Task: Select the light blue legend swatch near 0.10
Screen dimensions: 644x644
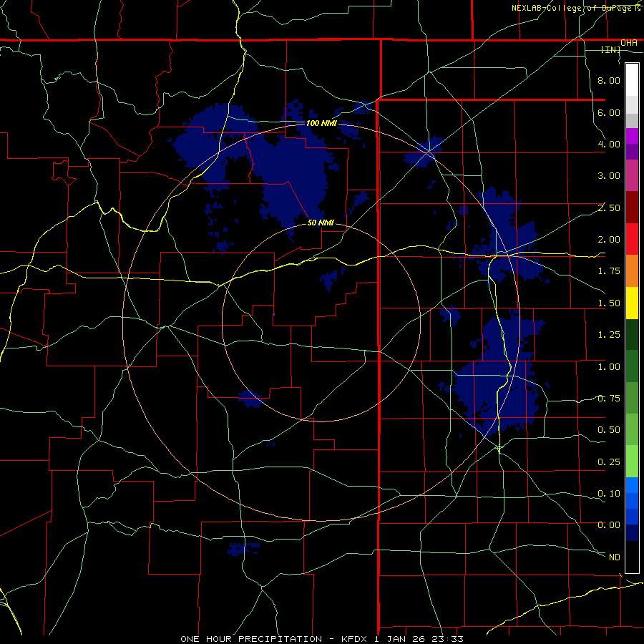Action: pyautogui.click(x=632, y=485)
